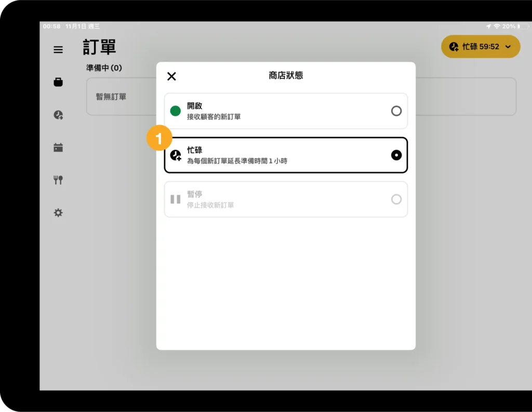Click the 暫無訂單 empty order card
This screenshot has width=532, height=412.
pos(121,97)
